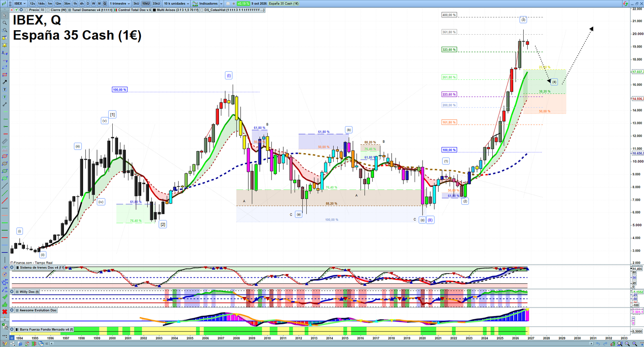This screenshot has height=347, width=644.
Task: Open the chat comments icon at bottom
Action: point(20,344)
